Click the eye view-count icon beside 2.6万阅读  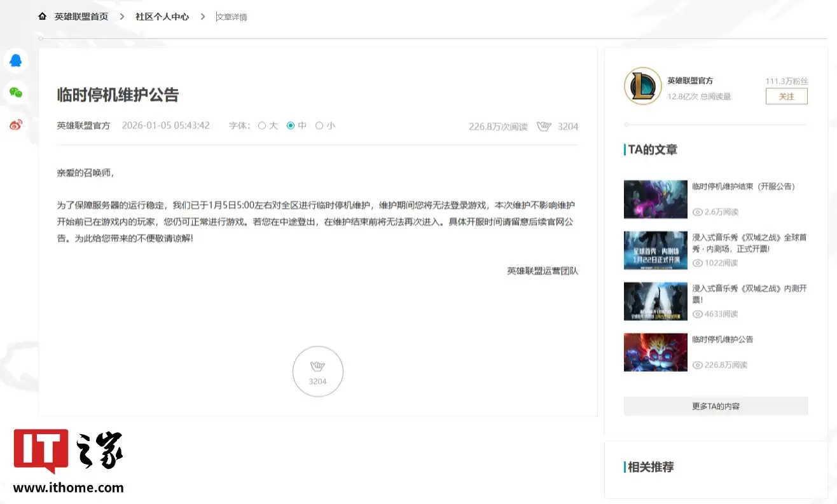tap(698, 212)
